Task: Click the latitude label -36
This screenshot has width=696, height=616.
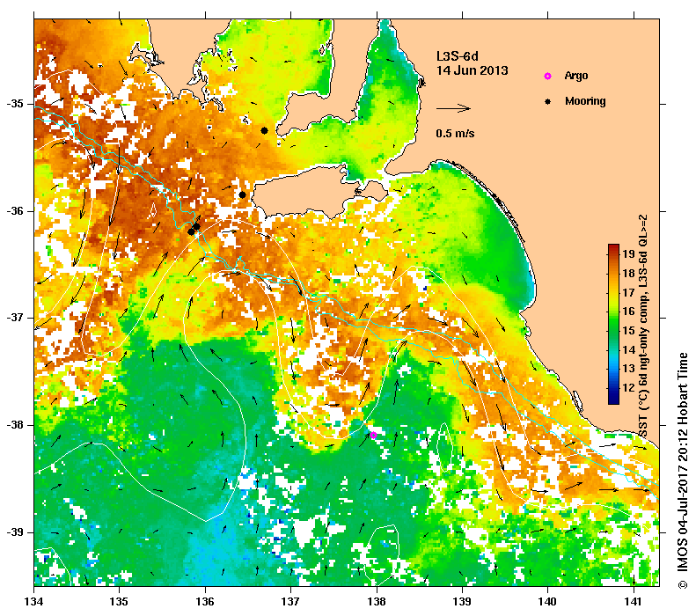Action: coord(15,211)
